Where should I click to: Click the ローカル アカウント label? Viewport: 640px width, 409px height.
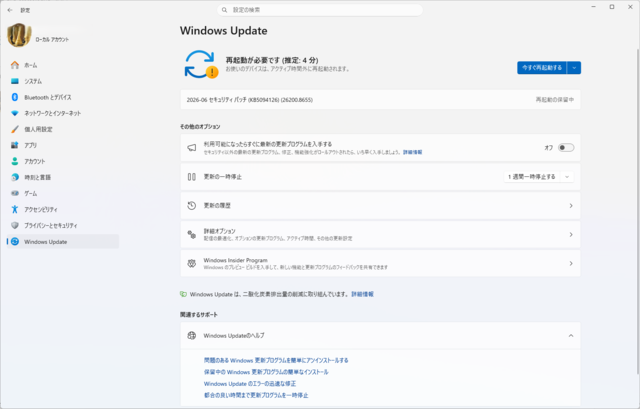pyautogui.click(x=52, y=40)
